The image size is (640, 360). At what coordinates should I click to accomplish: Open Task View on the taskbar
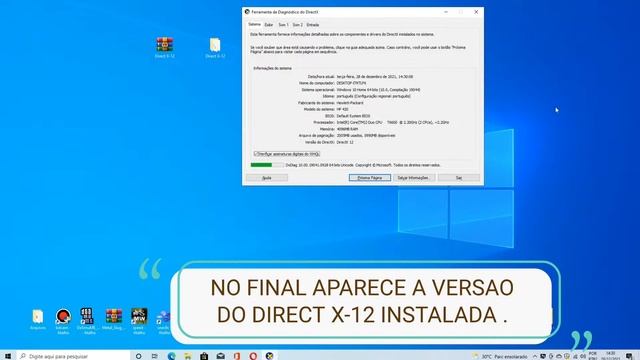coord(155,356)
